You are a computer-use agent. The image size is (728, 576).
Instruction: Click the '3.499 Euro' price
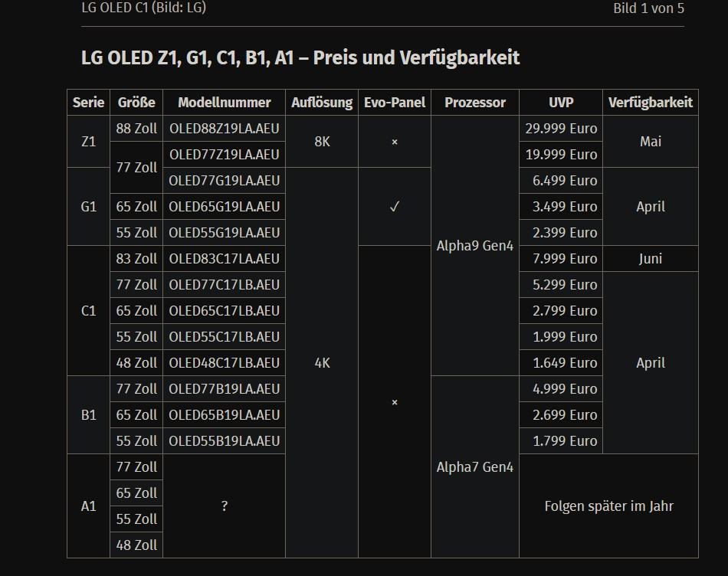point(561,207)
